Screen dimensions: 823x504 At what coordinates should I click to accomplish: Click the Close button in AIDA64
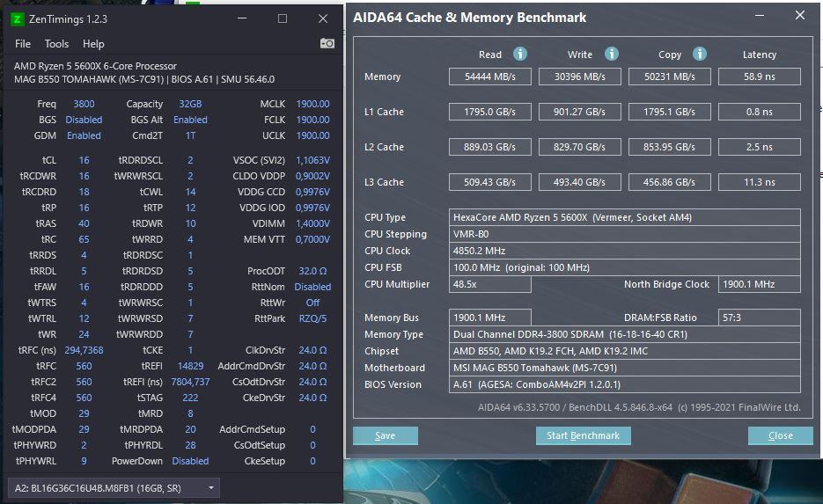coord(781,435)
